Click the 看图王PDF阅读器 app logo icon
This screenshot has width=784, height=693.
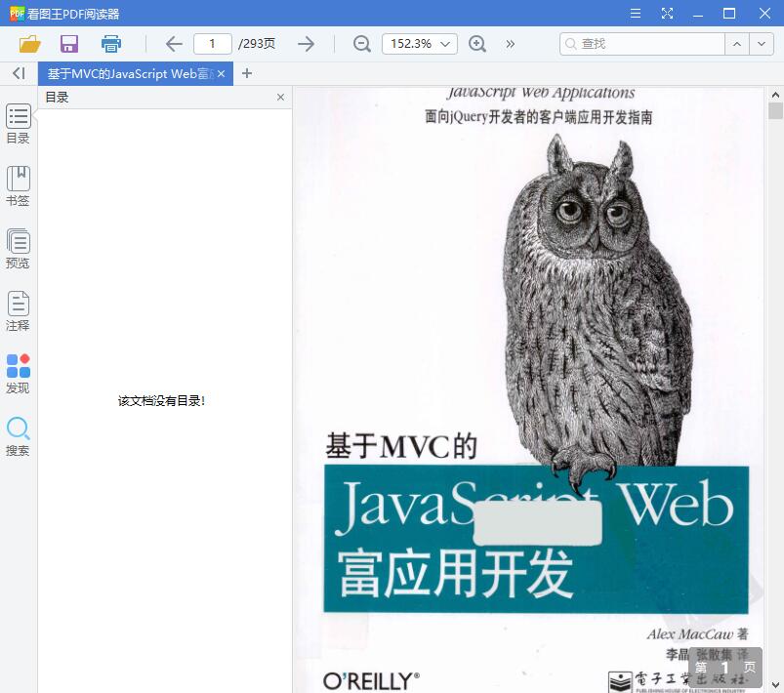[x=17, y=14]
